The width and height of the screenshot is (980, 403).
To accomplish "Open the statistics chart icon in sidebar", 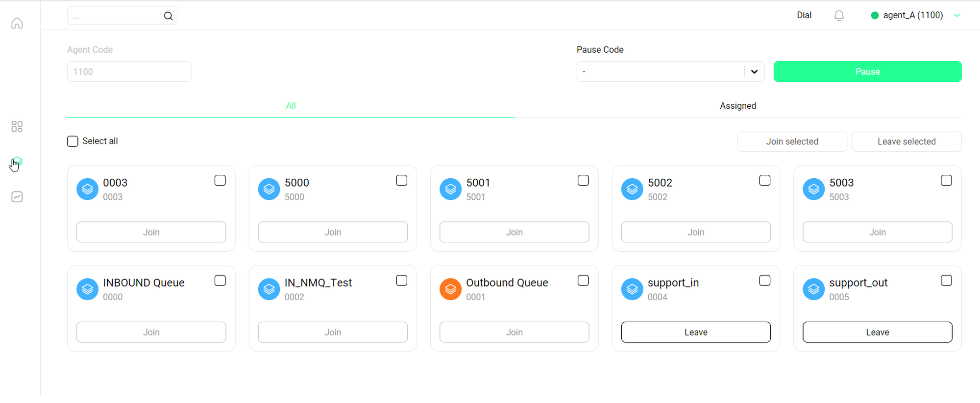I will pos(17,197).
